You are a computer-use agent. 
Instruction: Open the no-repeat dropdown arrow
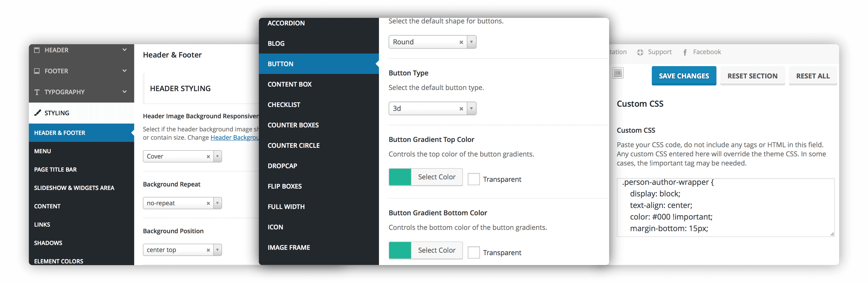pyautogui.click(x=218, y=203)
